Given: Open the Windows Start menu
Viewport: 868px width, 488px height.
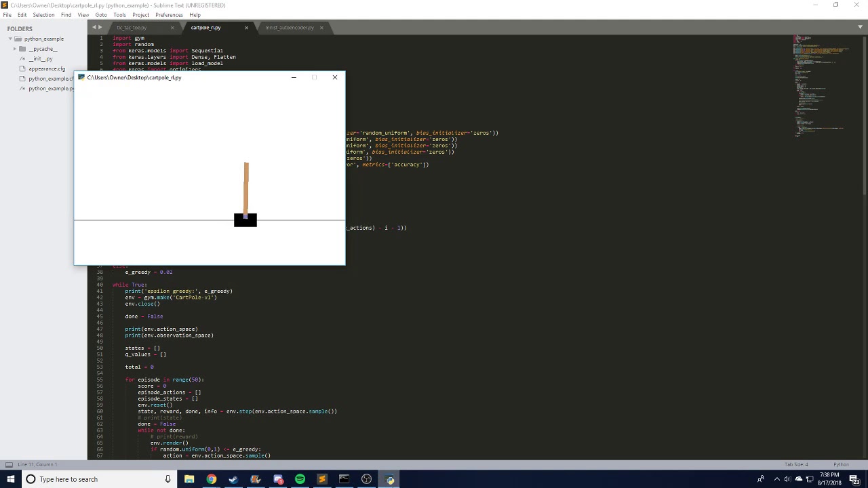Looking at the screenshot, I should click(x=11, y=479).
